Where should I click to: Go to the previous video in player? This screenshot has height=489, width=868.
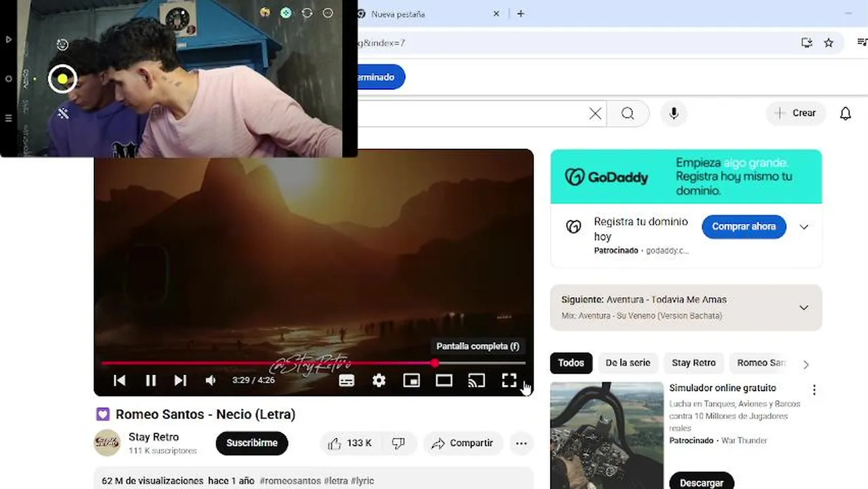coord(120,380)
